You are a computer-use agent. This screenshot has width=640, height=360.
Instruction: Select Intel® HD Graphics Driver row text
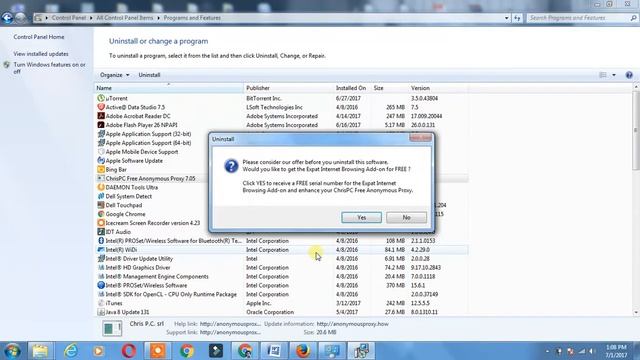point(138,268)
